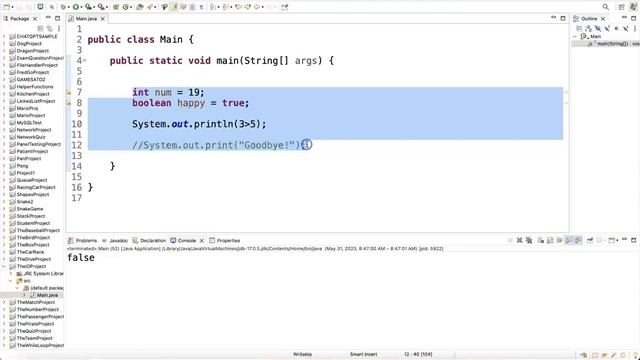
Task: Click Clear Console icon
Action: pyautogui.click(x=541, y=240)
